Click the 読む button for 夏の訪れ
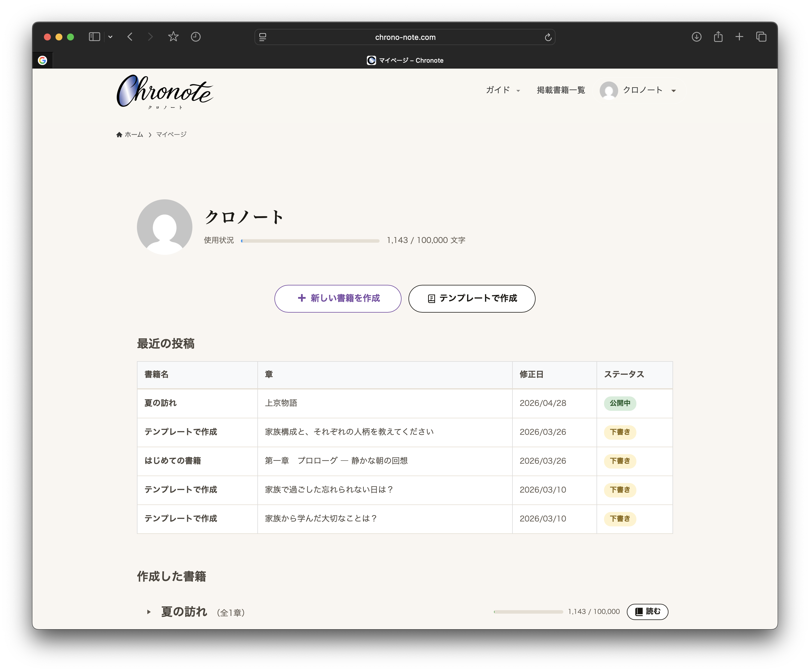 (x=647, y=612)
